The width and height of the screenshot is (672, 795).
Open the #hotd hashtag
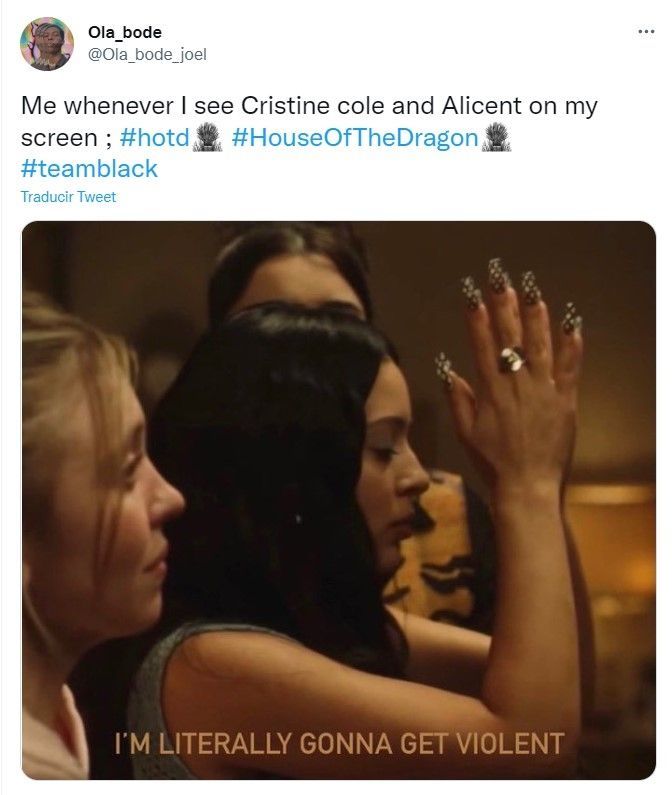pos(155,137)
